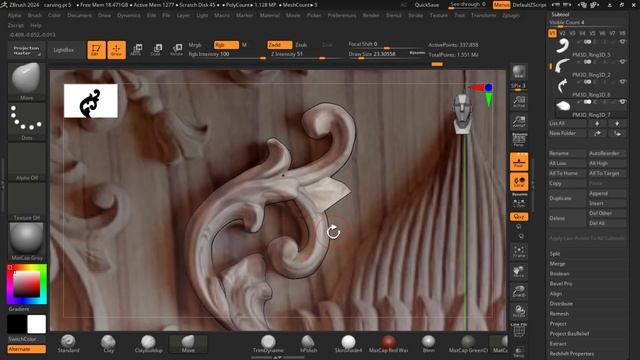Click the Projection Master button

pyautogui.click(x=26, y=50)
